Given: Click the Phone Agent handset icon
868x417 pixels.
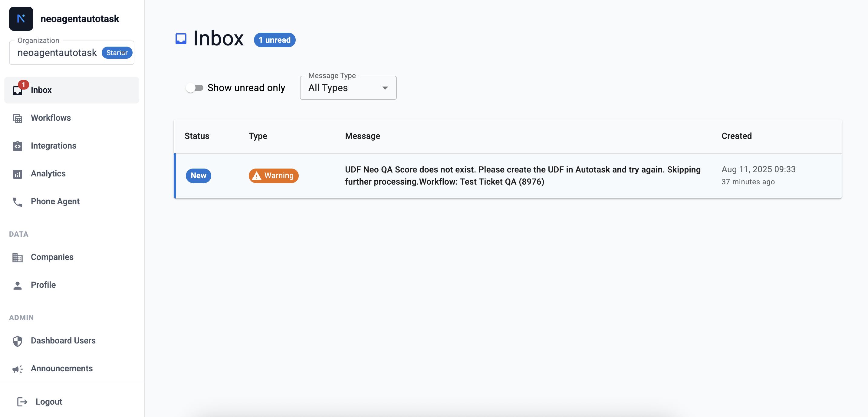Looking at the screenshot, I should [x=18, y=202].
